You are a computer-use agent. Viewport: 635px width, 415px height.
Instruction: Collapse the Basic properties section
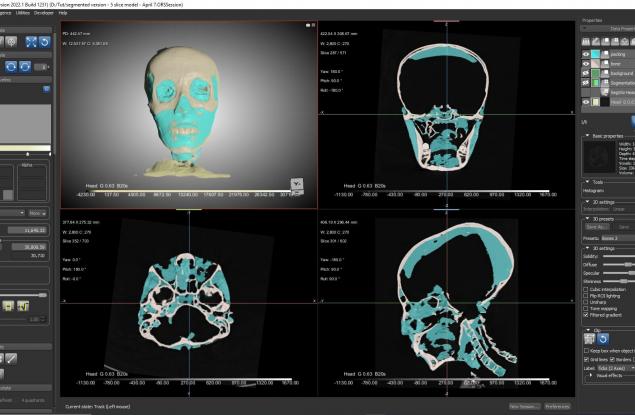584,134
